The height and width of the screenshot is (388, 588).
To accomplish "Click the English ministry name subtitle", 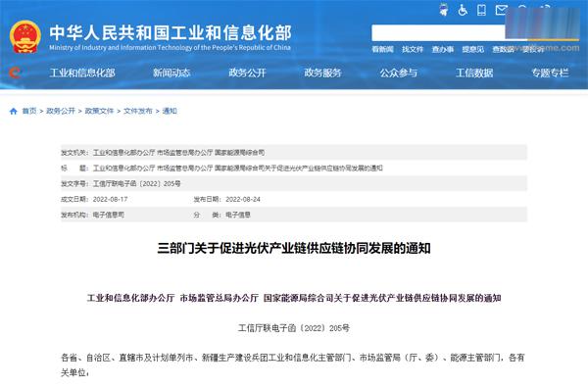I will [170, 48].
